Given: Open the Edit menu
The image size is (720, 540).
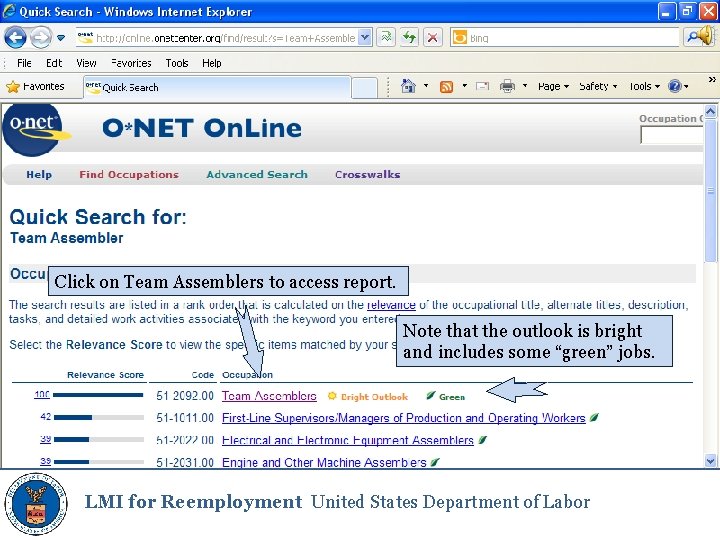Looking at the screenshot, I should (x=54, y=63).
